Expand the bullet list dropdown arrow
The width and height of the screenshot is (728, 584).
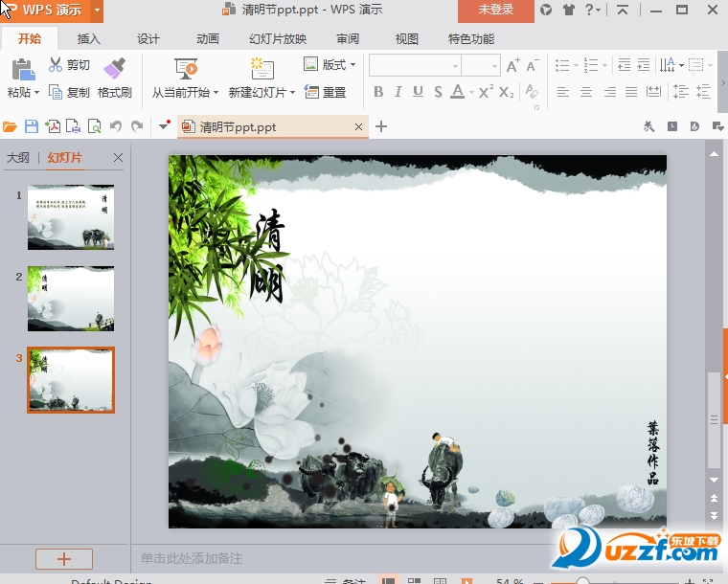click(x=576, y=65)
